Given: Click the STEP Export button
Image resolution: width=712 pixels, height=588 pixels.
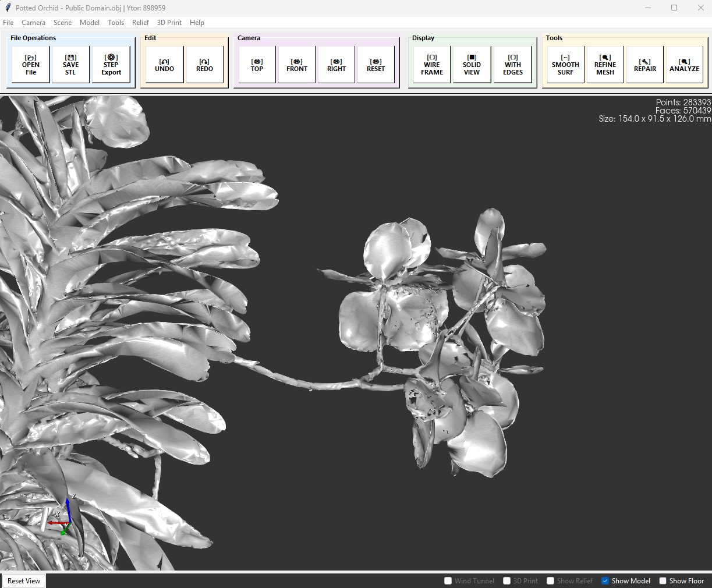Looking at the screenshot, I should point(111,65).
